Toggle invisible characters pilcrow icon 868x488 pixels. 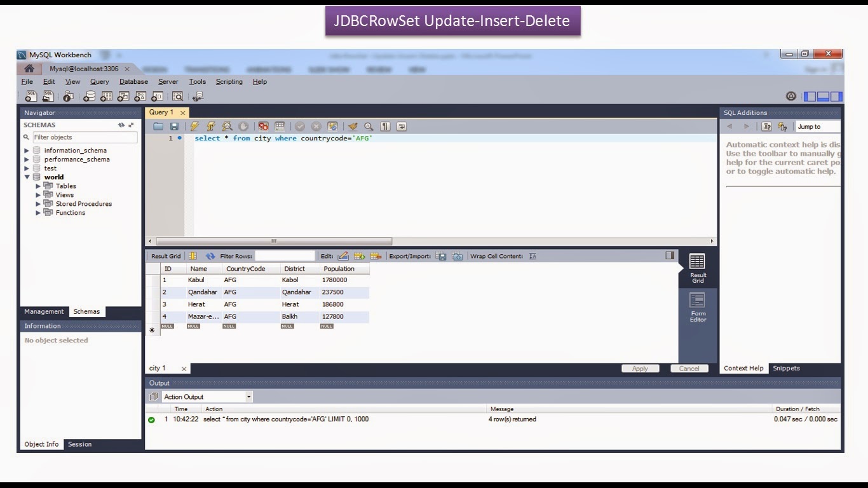[x=385, y=126]
